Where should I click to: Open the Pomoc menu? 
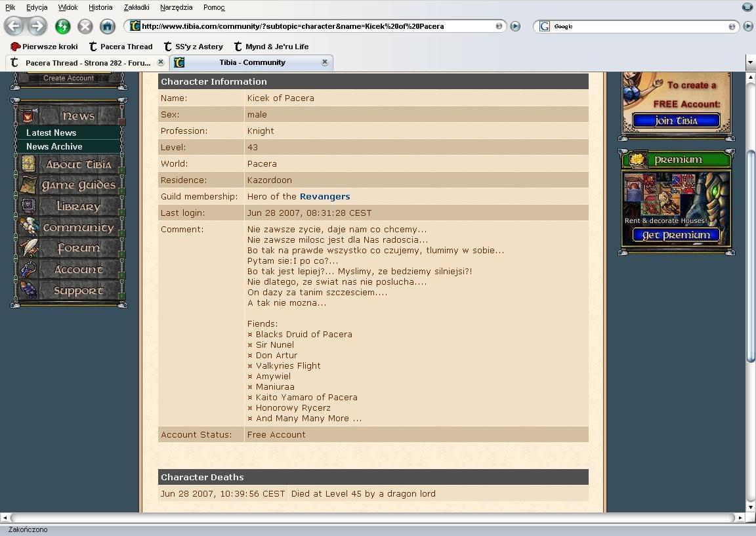pos(214,7)
